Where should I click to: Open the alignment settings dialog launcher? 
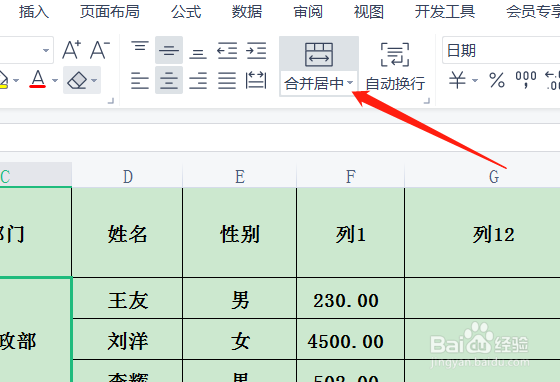pyautogui.click(x=427, y=101)
